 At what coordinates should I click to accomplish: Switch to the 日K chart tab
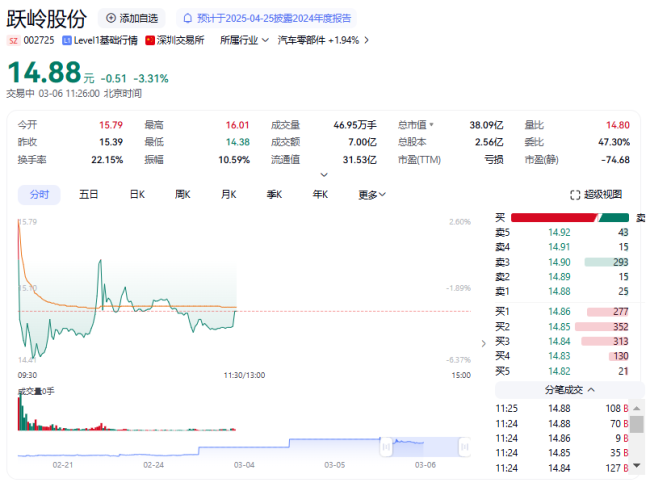tap(137, 194)
